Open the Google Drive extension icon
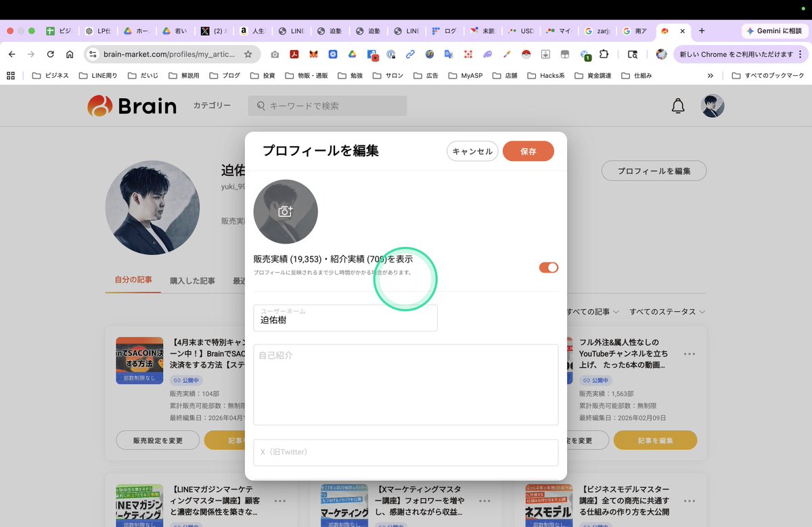The height and width of the screenshot is (527, 812). [x=352, y=54]
